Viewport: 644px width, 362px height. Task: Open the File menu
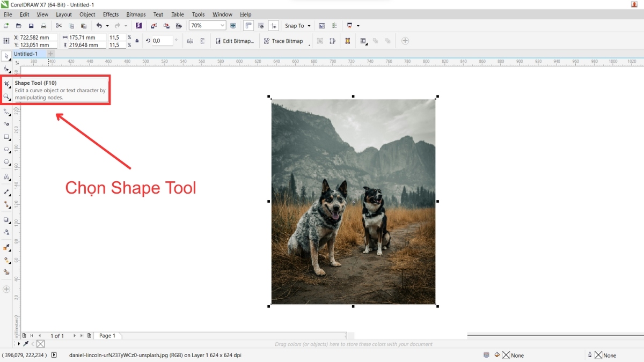(8, 14)
